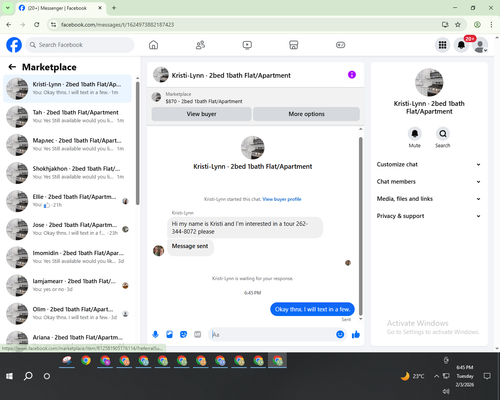
Task: Click the browser address bar URL
Action: tap(117, 25)
